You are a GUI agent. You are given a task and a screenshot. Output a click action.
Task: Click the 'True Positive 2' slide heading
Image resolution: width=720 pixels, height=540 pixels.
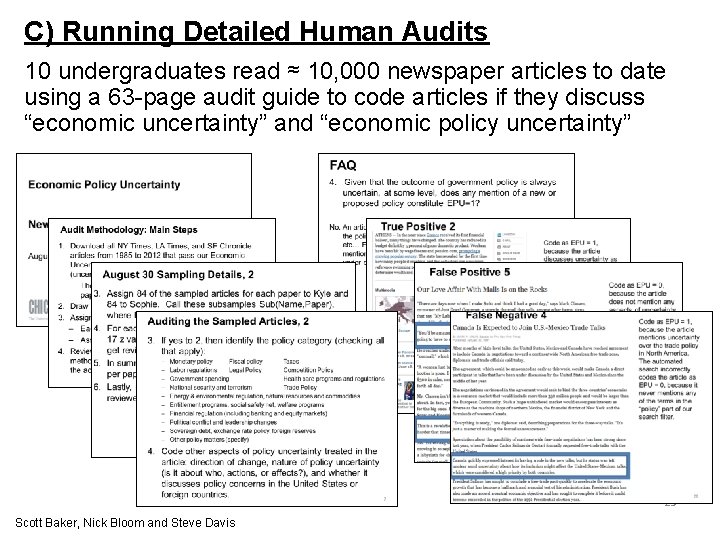(418, 226)
